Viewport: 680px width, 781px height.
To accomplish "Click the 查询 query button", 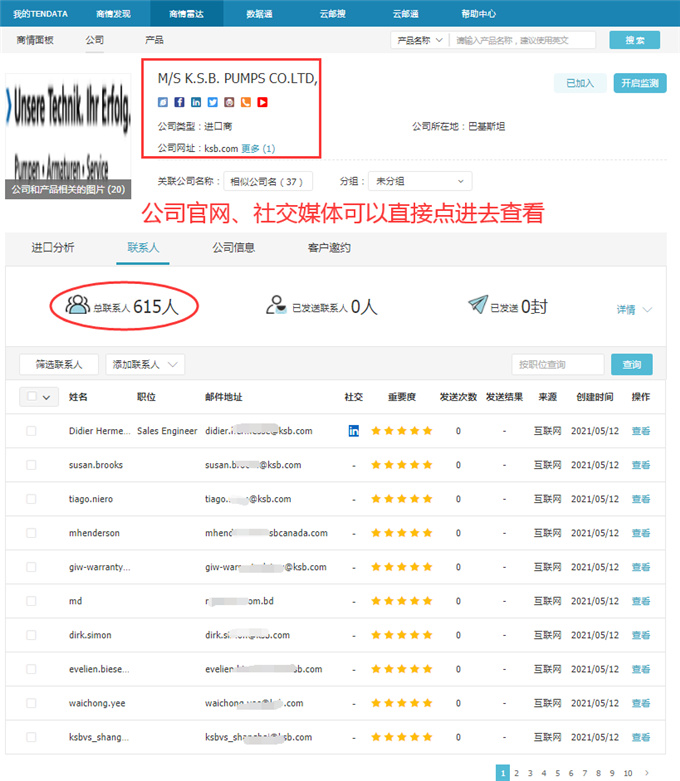I will pos(632,365).
